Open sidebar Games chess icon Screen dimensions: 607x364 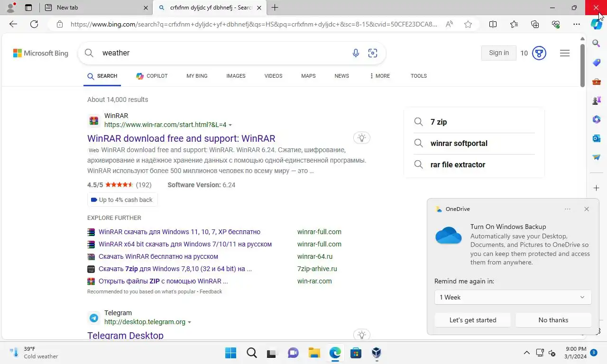[x=597, y=100]
